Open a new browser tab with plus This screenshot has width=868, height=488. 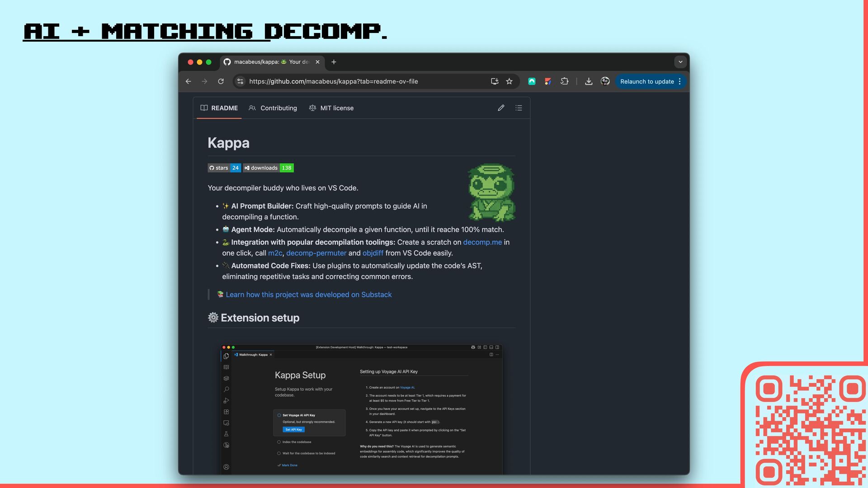coord(334,62)
